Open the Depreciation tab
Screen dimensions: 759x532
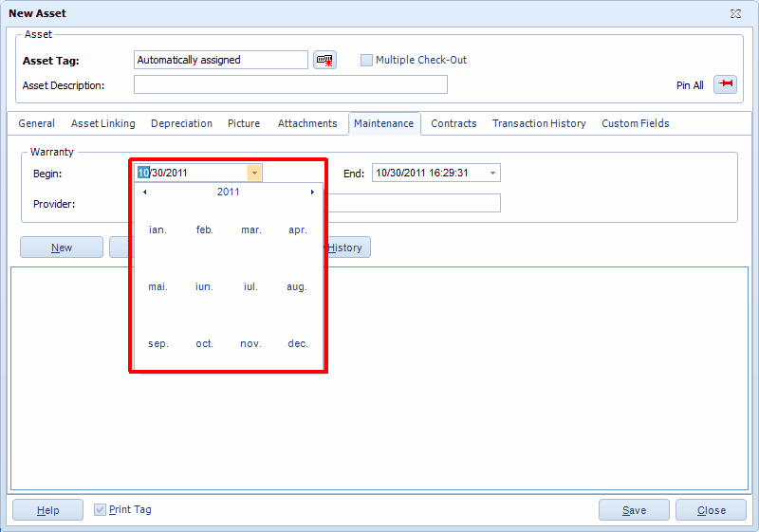pyautogui.click(x=181, y=123)
